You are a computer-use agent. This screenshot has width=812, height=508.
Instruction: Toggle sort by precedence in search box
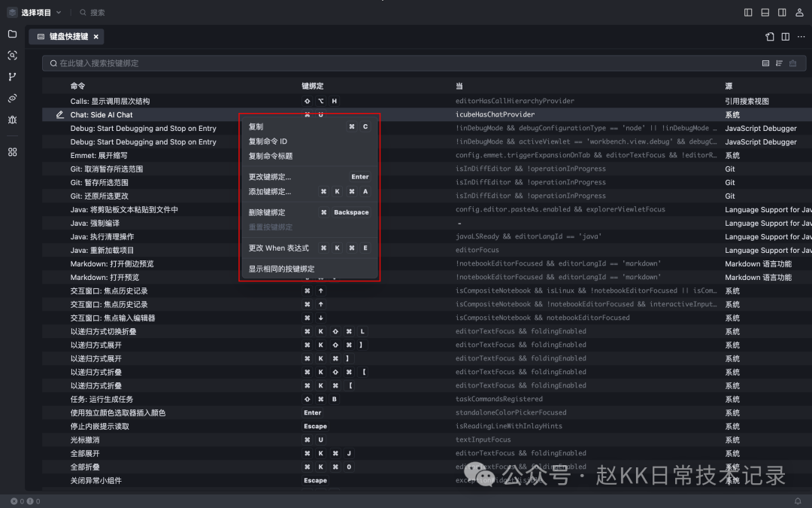pos(779,63)
